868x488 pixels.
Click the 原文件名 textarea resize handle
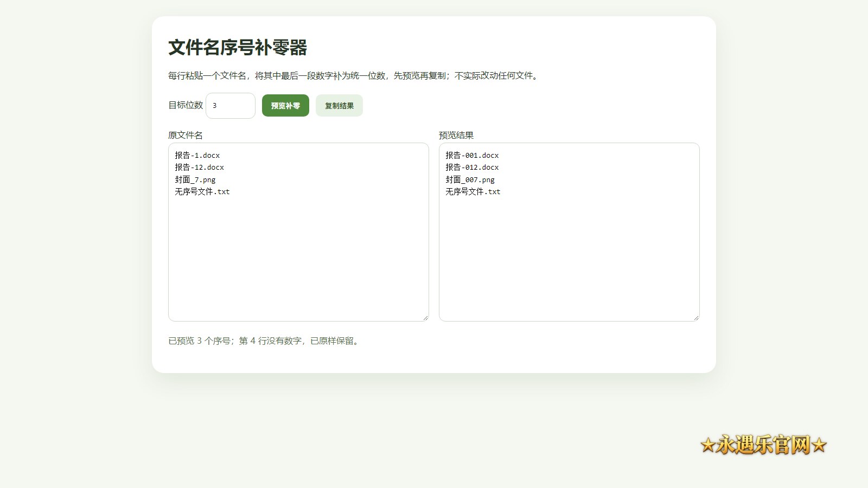point(425,318)
